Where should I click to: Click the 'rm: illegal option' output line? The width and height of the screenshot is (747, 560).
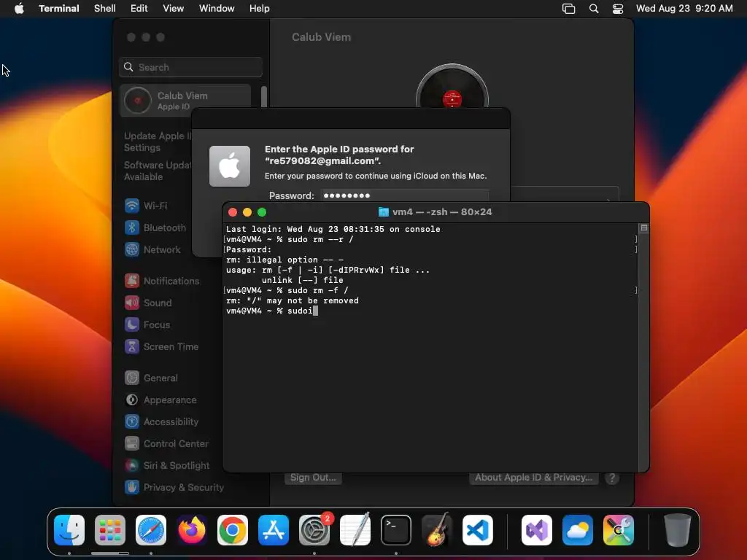(285, 260)
